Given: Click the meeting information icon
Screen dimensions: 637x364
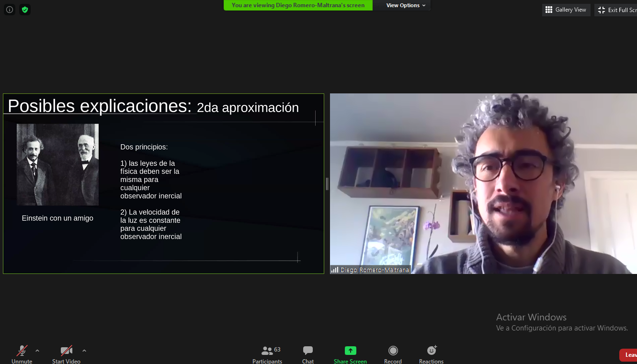Looking at the screenshot, I should [10, 10].
